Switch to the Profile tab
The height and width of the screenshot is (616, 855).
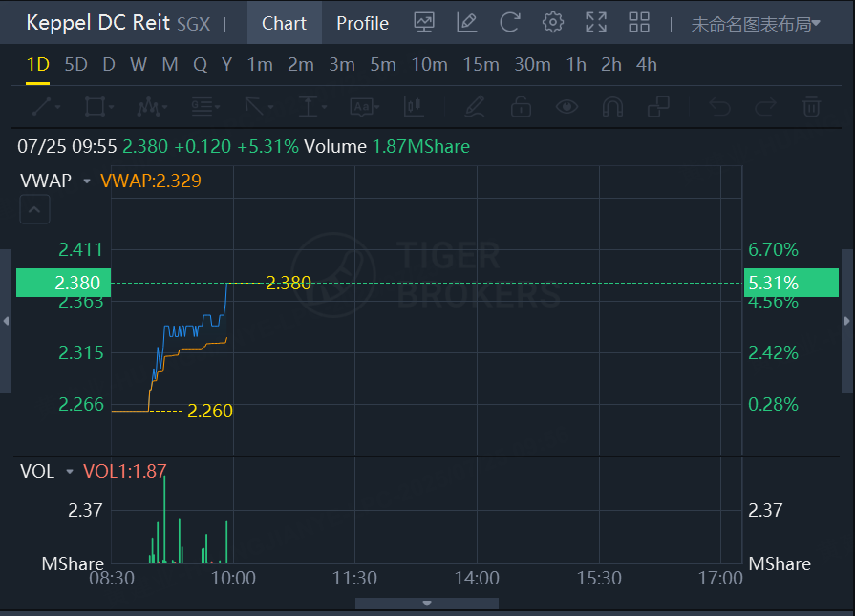pos(362,23)
